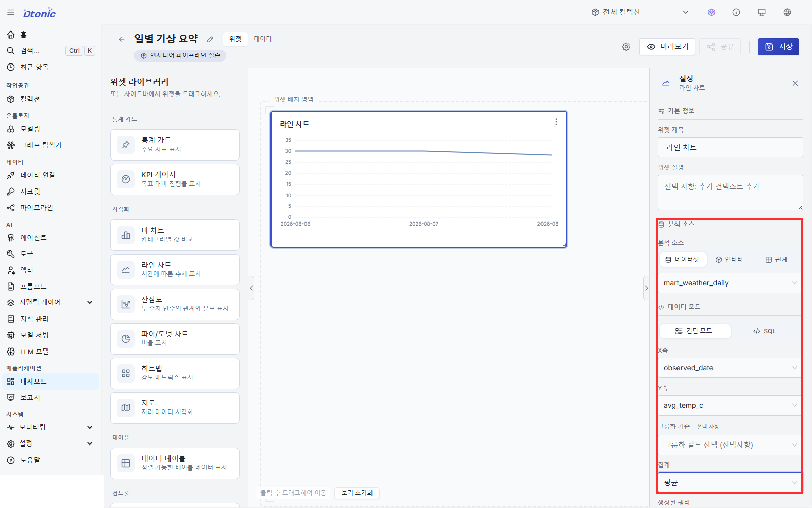Go back with the arrow icon
Screen dimensions: 812x508
click(x=121, y=39)
